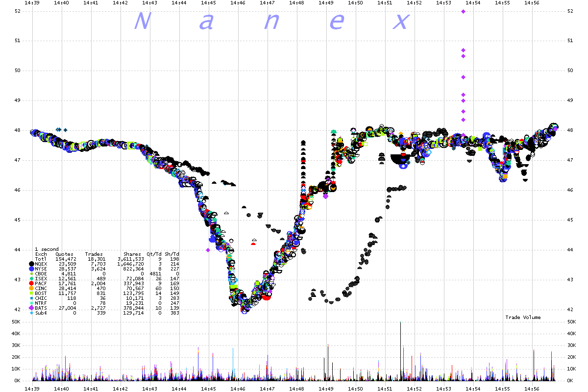The height and width of the screenshot is (392, 588).
Task: Click PACF shares value 337,943
Action: coord(133,283)
